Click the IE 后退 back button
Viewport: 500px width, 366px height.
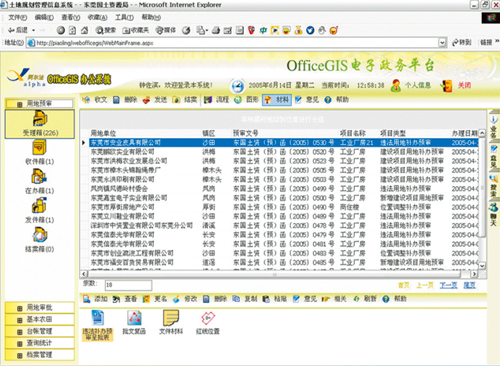point(18,30)
